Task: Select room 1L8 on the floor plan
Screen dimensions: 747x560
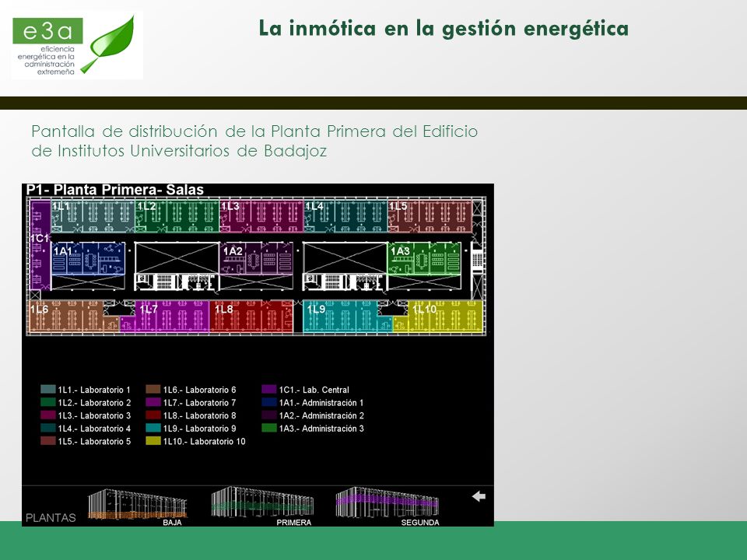Action: [x=251, y=316]
